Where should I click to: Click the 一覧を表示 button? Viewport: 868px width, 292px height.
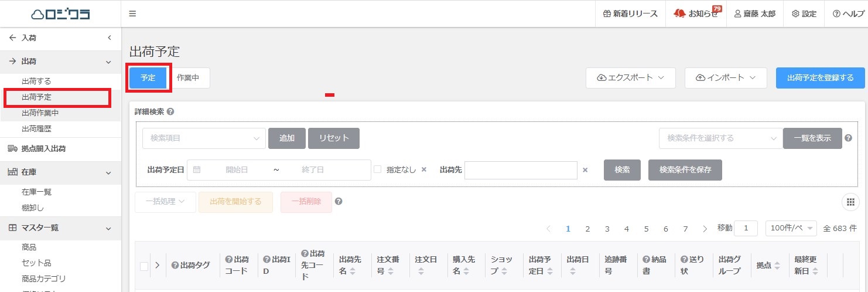click(x=812, y=138)
